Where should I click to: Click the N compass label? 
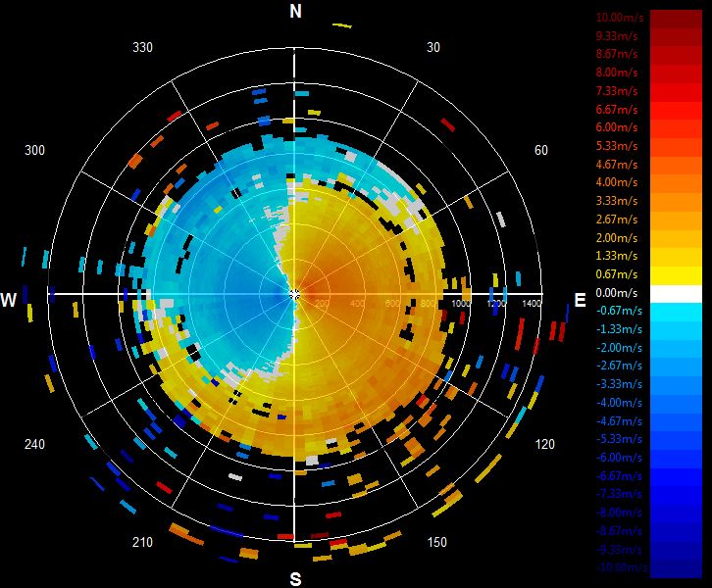coord(295,12)
